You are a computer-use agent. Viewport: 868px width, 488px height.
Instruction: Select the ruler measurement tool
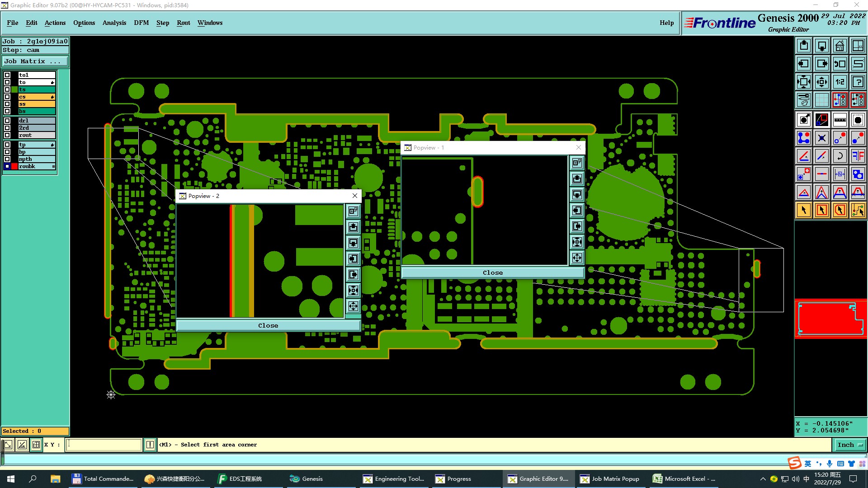coord(840,120)
